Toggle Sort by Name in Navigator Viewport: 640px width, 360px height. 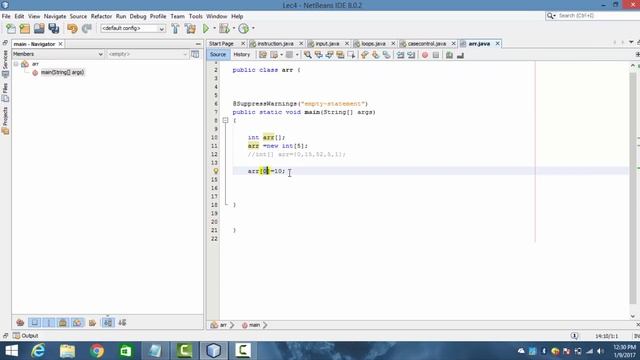point(108,322)
